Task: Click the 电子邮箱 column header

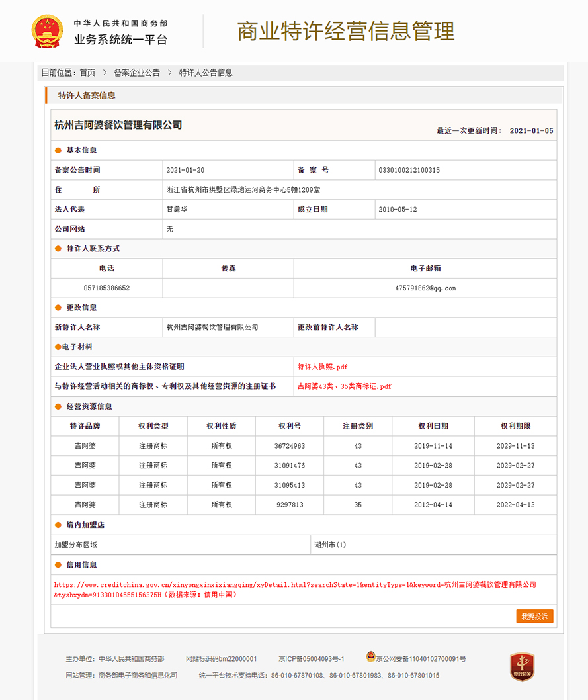Action: pos(425,269)
